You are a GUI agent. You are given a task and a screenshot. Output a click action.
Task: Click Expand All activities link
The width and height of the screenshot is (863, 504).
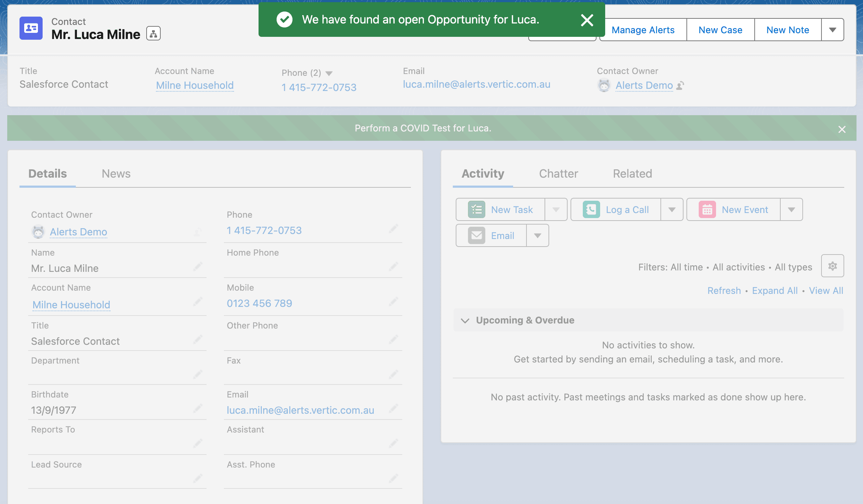775,291
